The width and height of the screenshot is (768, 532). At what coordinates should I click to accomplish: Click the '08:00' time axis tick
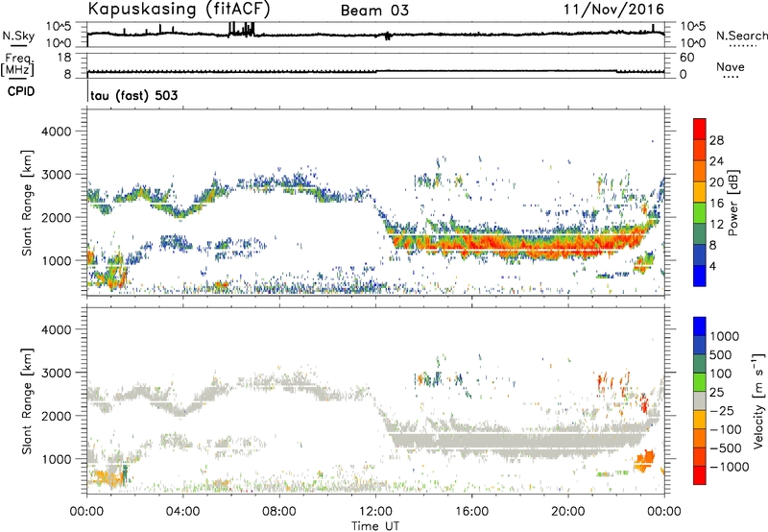279,512
